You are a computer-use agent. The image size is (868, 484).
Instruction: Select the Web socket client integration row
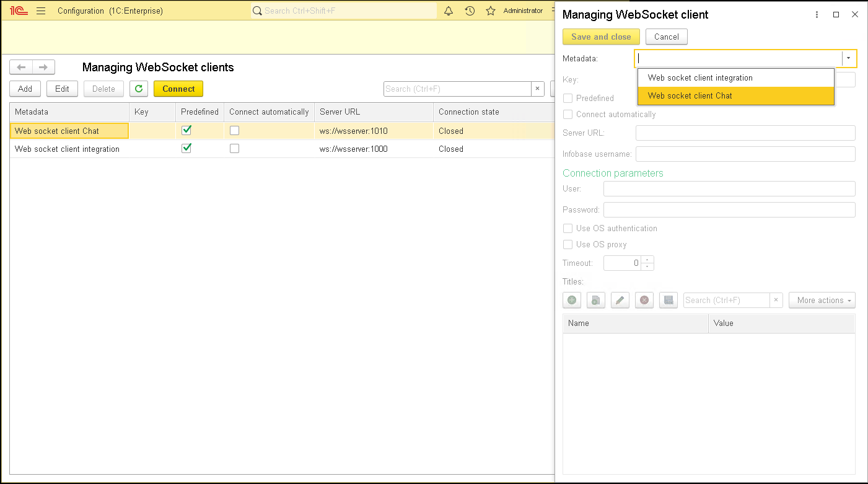pyautogui.click(x=282, y=149)
